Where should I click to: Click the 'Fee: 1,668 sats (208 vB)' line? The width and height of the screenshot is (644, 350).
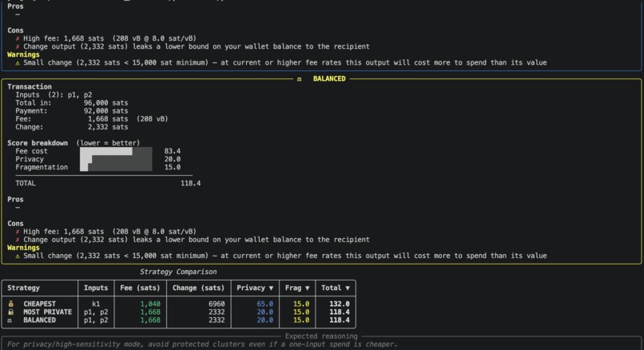(x=92, y=119)
